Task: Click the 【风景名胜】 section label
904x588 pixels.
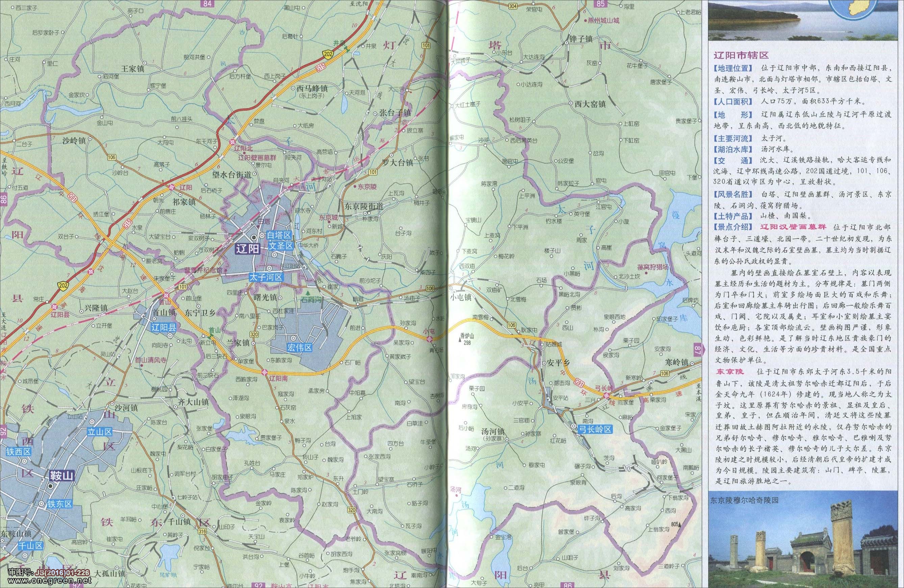Action: [x=733, y=195]
